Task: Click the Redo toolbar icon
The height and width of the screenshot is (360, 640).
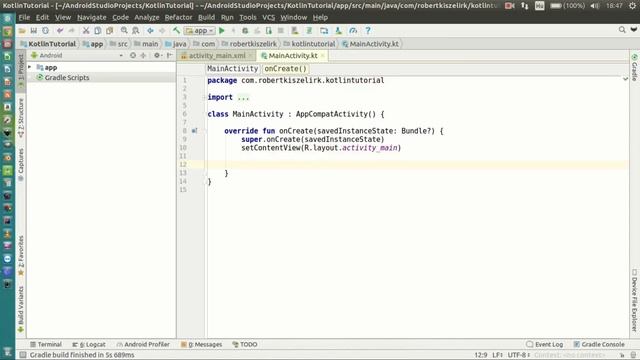Action: click(71, 31)
